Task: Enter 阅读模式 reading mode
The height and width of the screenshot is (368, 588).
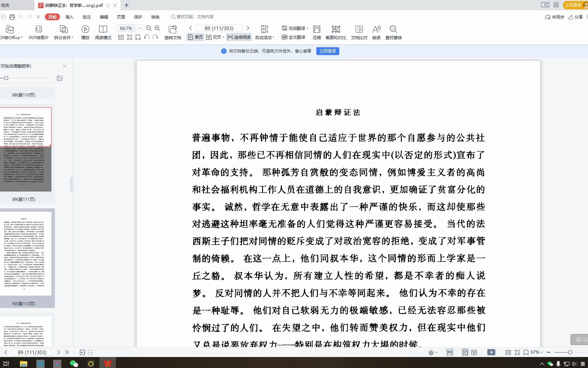Action: pyautogui.click(x=103, y=33)
